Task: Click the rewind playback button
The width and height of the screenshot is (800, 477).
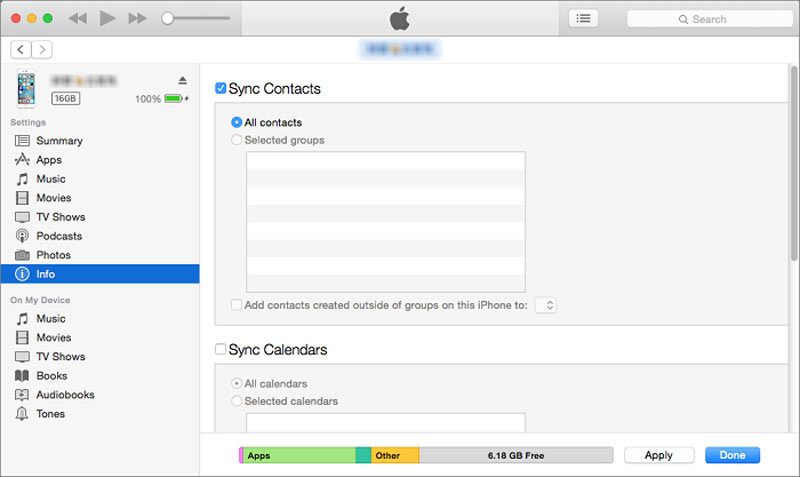Action: point(78,19)
